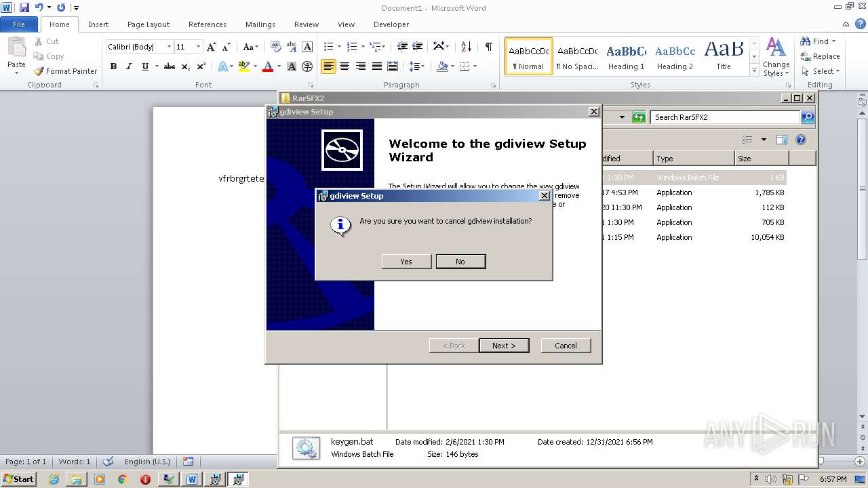868x488 pixels.
Task: Open Numbering dropdown arrow
Action: click(363, 47)
